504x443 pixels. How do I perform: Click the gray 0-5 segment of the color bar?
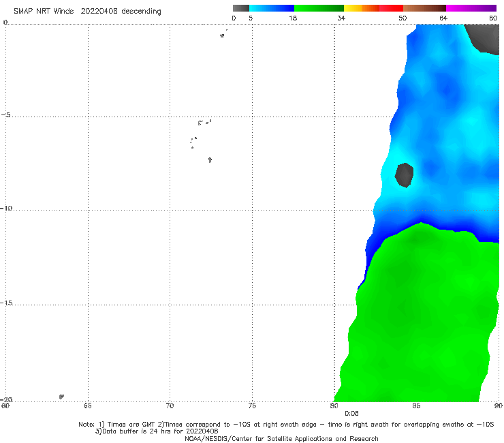coord(241,8)
